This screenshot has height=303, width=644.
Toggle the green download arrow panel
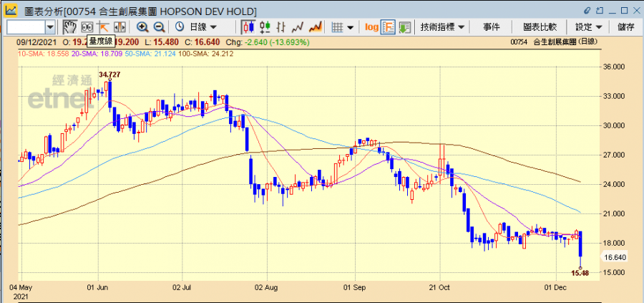pos(405,27)
